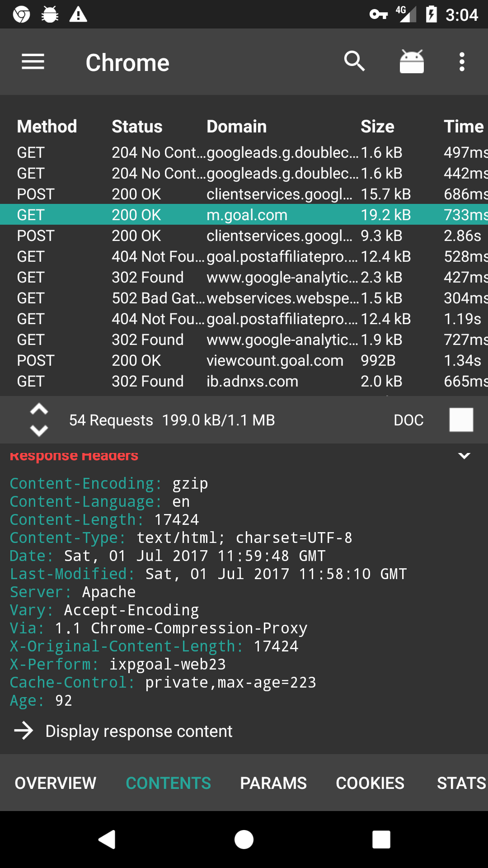Open the Params tab
The height and width of the screenshot is (868, 488).
[273, 783]
